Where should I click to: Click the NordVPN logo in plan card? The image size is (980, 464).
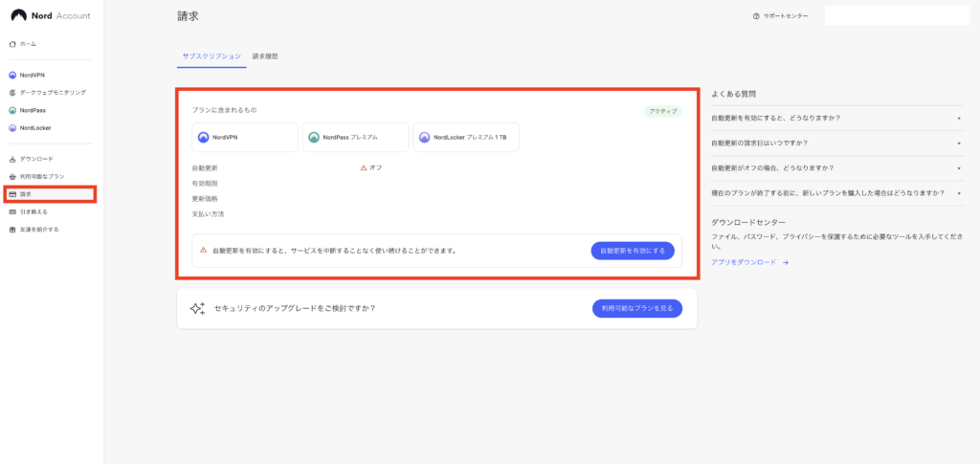tap(203, 138)
